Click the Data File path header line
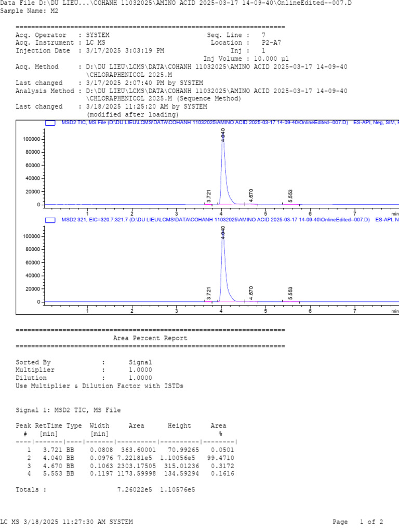This screenshot has width=399, height=532. click(x=176, y=3)
